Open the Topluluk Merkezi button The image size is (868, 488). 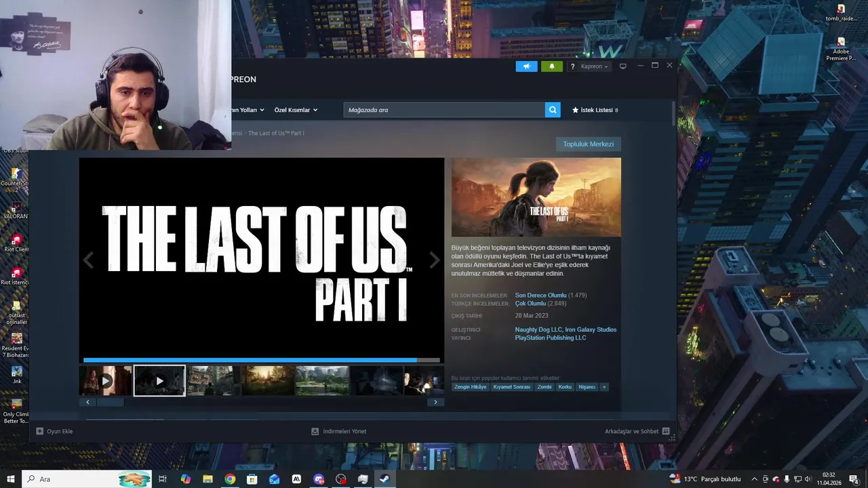click(589, 144)
